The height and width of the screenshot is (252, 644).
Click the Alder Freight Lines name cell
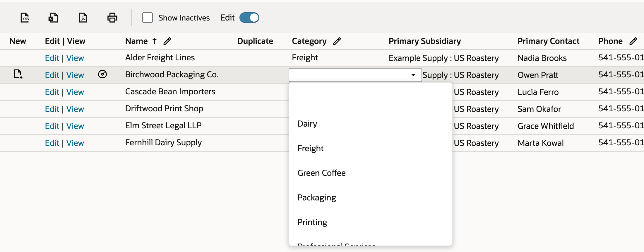click(160, 57)
